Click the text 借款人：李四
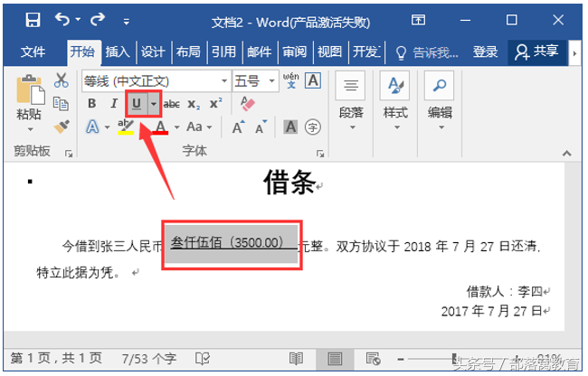Image resolution: width=588 pixels, height=376 pixels. [x=504, y=291]
